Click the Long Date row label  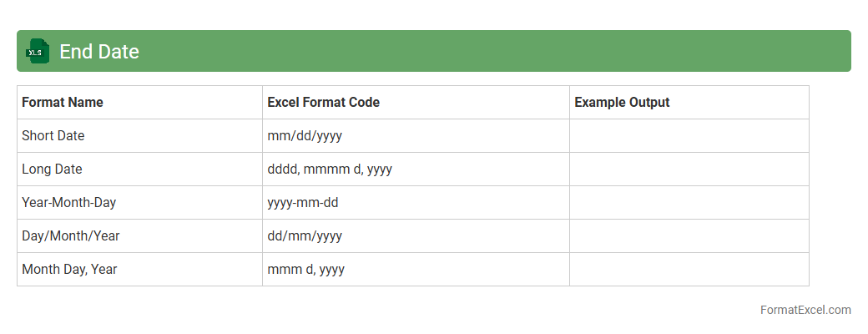pyautogui.click(x=52, y=170)
